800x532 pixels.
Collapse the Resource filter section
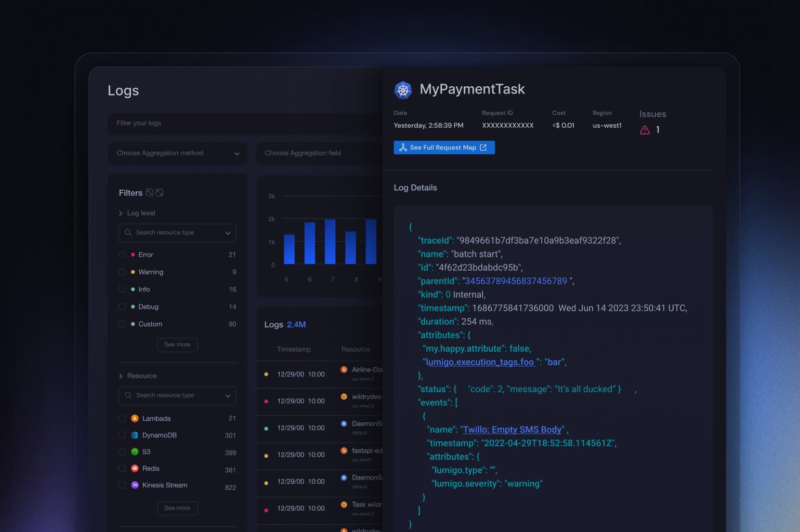(x=121, y=376)
